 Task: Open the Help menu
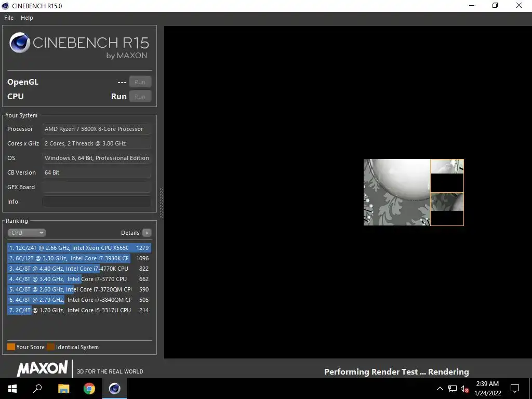[x=27, y=18]
